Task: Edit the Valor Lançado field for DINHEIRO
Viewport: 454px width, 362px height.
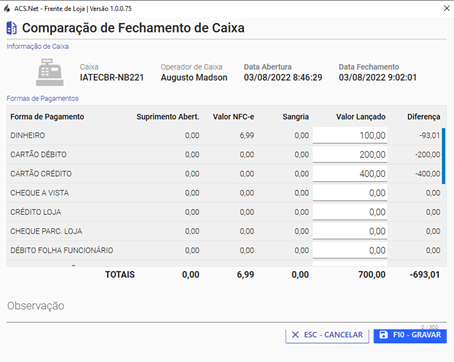Action: tap(350, 135)
